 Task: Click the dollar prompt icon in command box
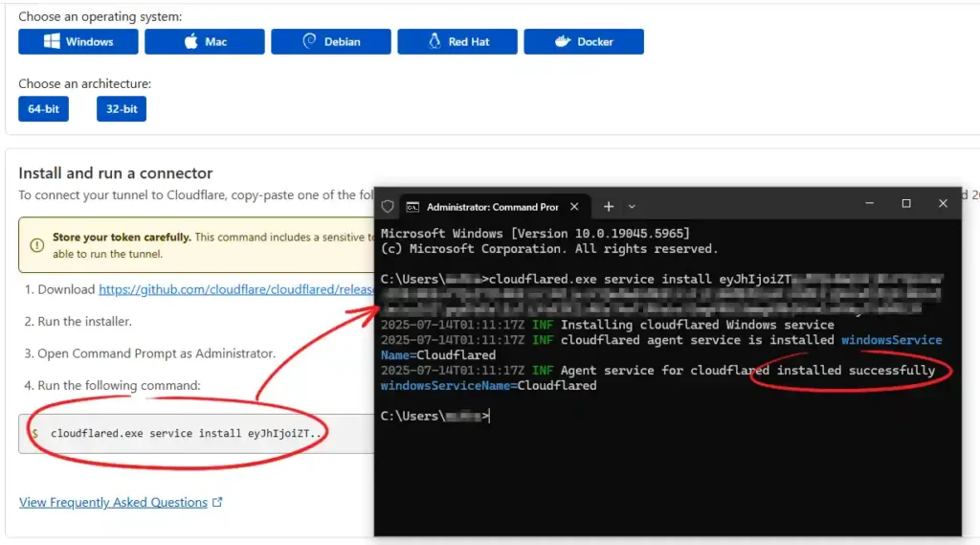[x=35, y=433]
